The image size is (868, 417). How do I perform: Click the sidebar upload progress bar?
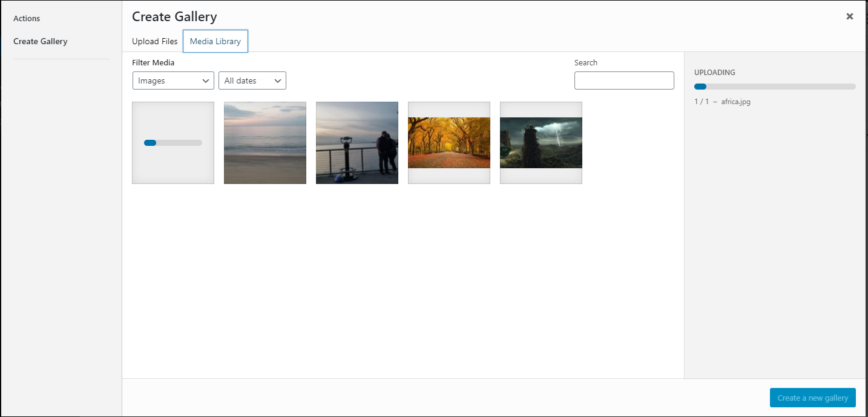(775, 87)
